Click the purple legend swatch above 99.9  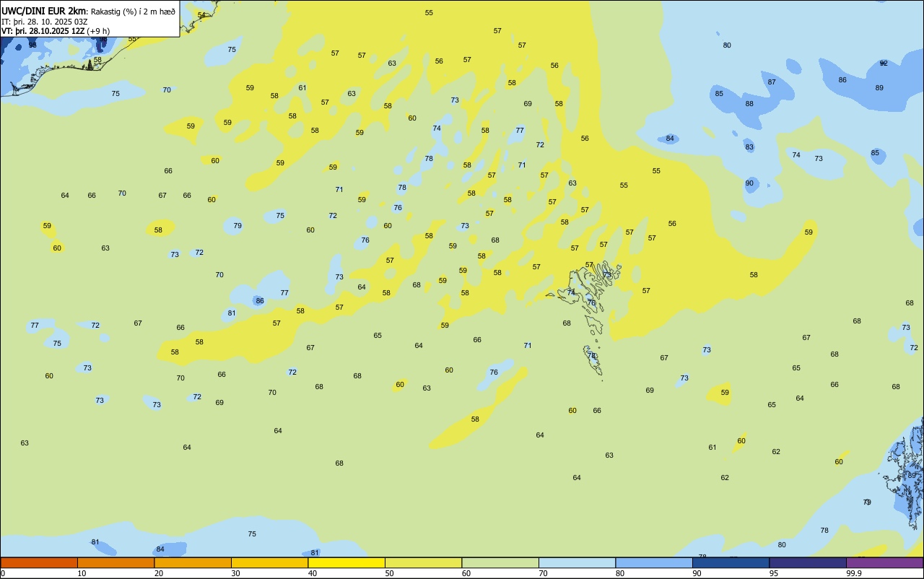[884, 562]
